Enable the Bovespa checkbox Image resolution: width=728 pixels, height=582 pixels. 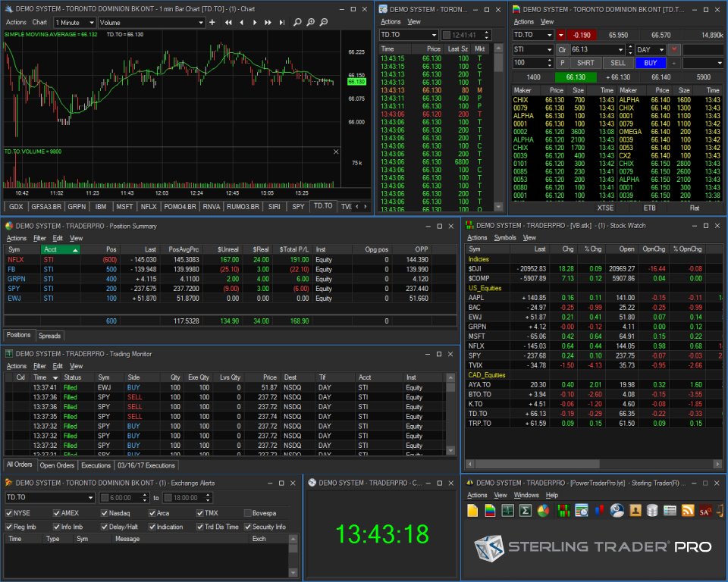(x=247, y=513)
